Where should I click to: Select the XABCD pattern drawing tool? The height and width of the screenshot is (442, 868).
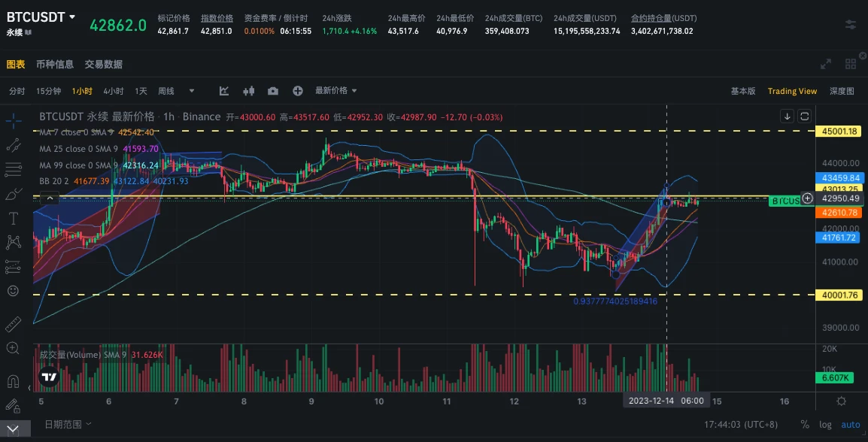click(x=12, y=241)
